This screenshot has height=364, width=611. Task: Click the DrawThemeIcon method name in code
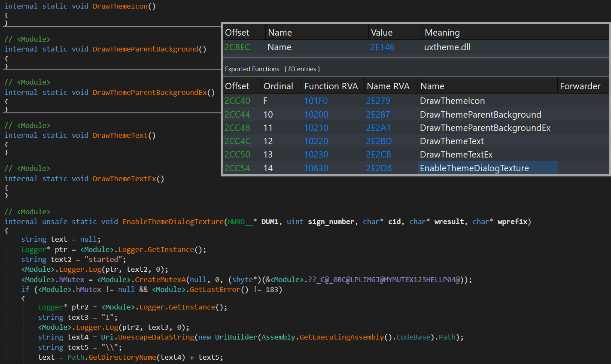[x=120, y=6]
